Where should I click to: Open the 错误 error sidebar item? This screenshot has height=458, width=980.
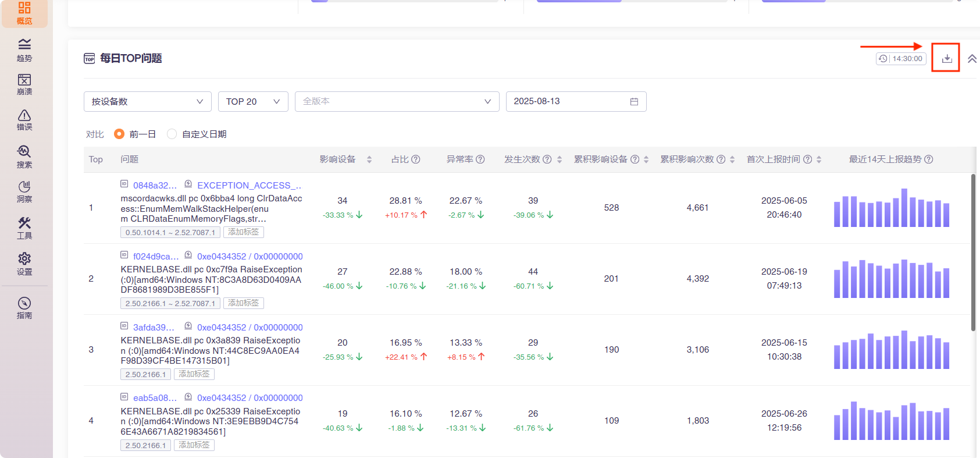[24, 120]
